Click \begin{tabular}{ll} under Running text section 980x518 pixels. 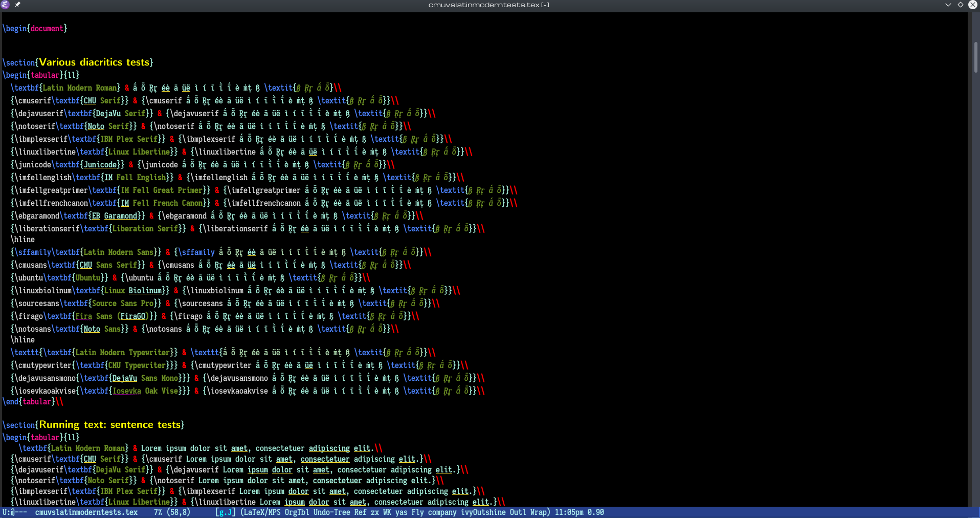[41, 438]
